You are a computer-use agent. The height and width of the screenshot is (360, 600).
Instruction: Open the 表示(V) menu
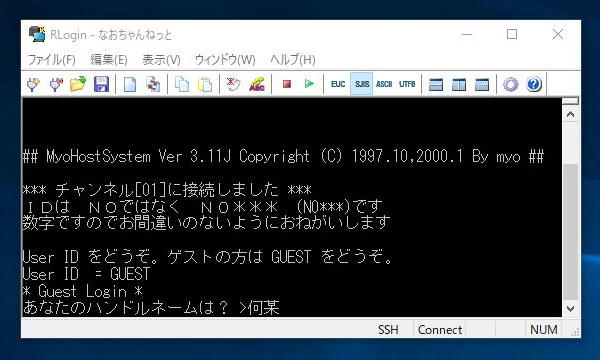click(161, 59)
